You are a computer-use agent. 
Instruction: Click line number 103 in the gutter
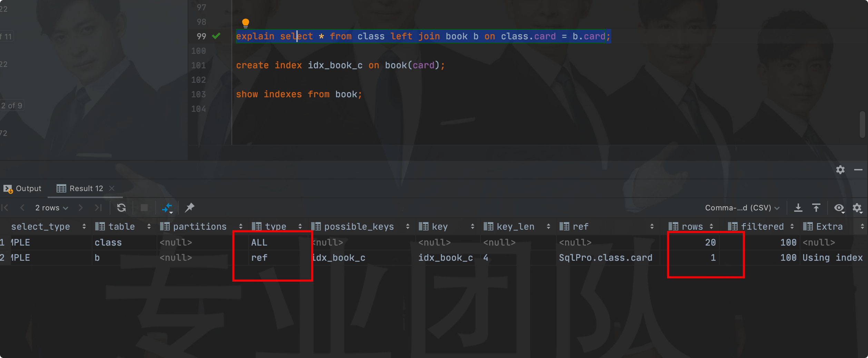coord(199,94)
